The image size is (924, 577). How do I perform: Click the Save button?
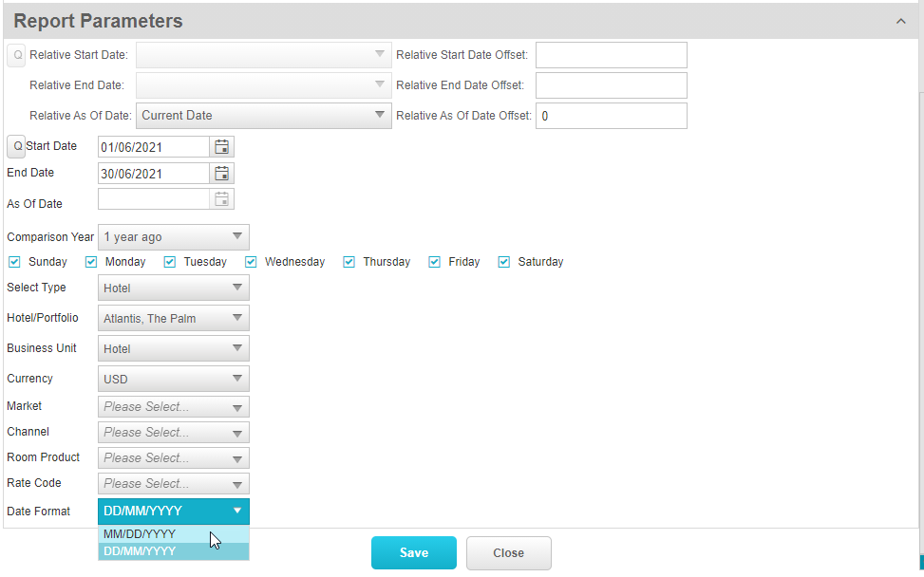pyautogui.click(x=414, y=553)
